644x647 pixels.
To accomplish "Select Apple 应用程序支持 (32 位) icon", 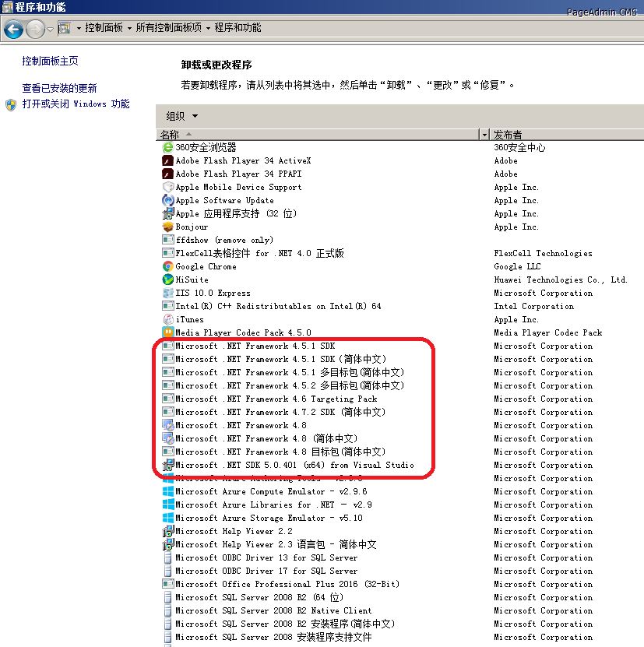I will coord(168,214).
